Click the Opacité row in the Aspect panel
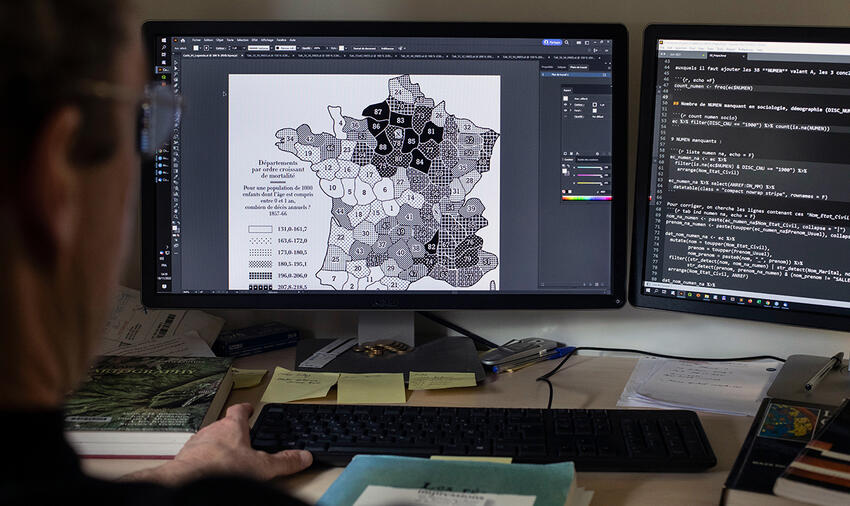Viewport: 850px width, 506px height. pos(587,117)
